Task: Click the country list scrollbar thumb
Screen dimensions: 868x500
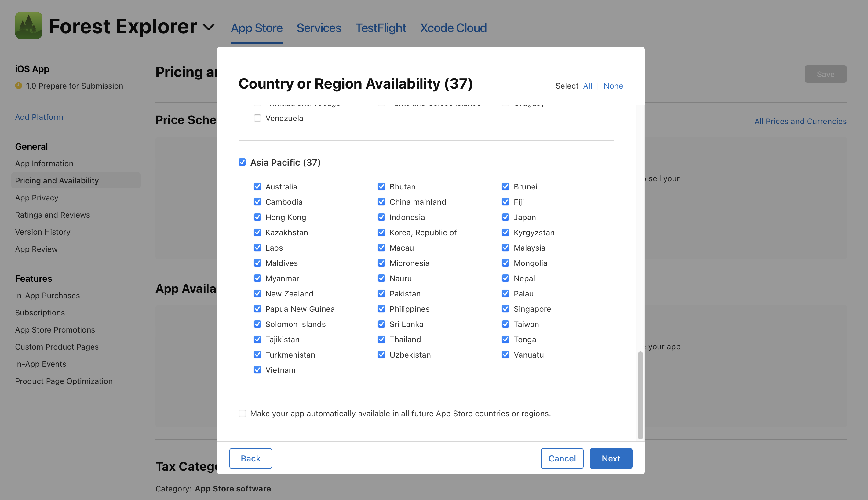Action: tap(640, 395)
